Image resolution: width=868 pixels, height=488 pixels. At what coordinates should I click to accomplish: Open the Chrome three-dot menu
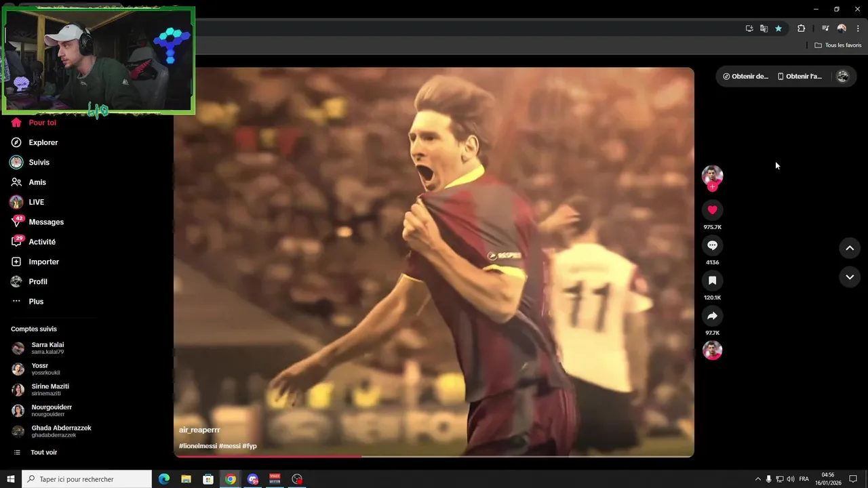[858, 28]
